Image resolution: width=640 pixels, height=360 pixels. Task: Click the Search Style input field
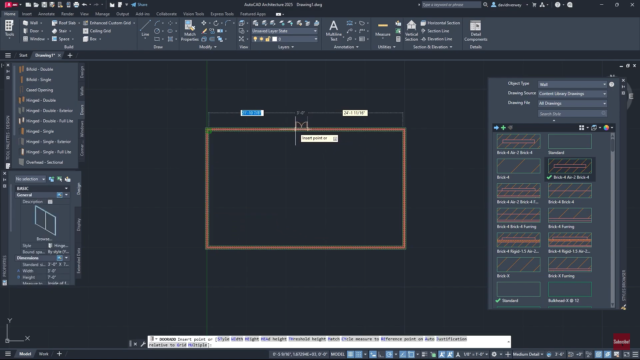[x=572, y=114]
